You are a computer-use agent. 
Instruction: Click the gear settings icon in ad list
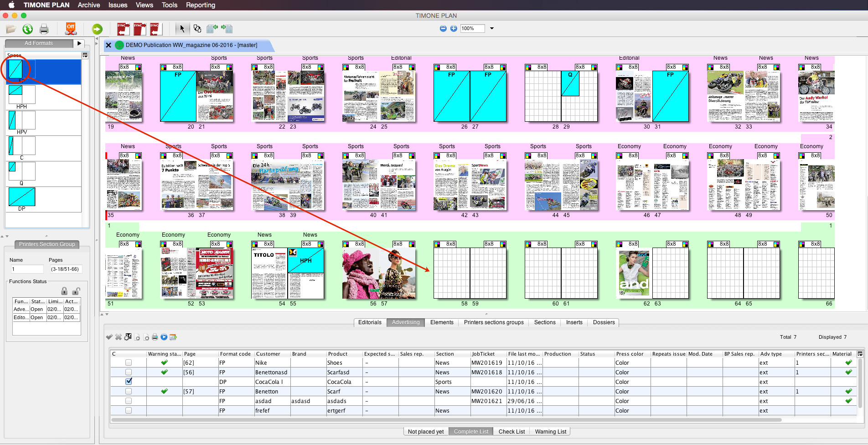[x=128, y=337]
